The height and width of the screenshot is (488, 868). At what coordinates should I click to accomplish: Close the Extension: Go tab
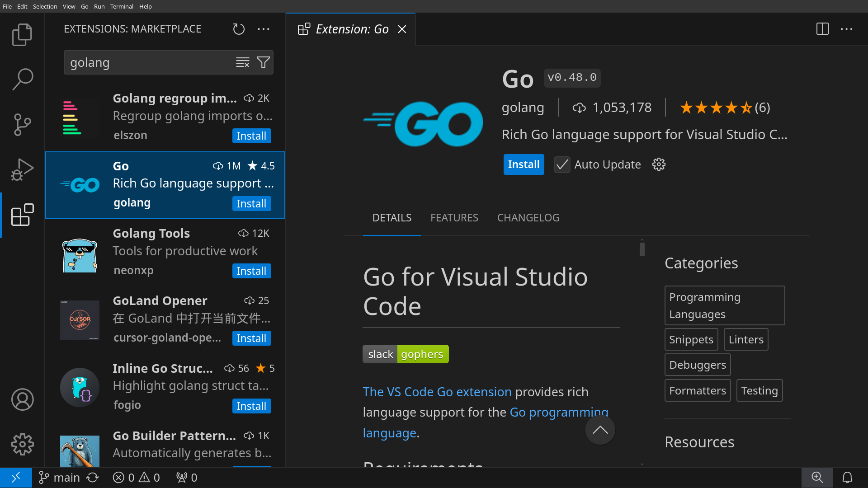[402, 29]
